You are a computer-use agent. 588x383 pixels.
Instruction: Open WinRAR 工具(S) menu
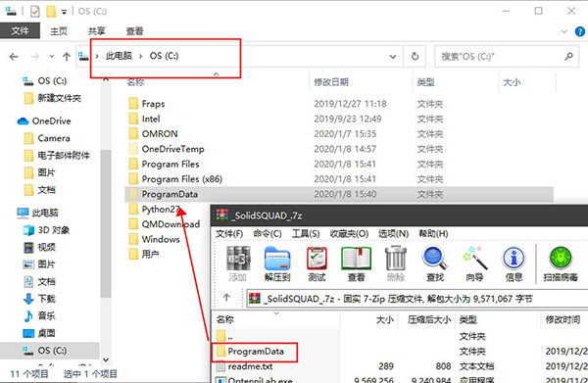[306, 234]
